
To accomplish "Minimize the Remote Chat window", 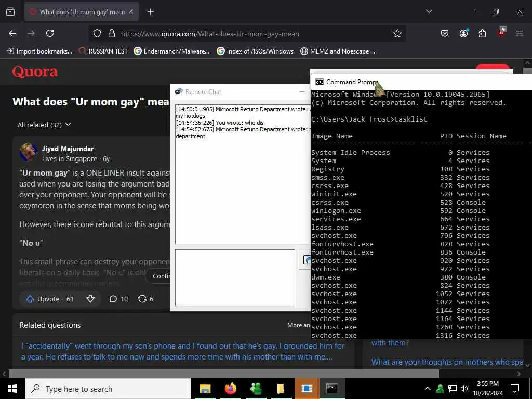I will point(302,91).
